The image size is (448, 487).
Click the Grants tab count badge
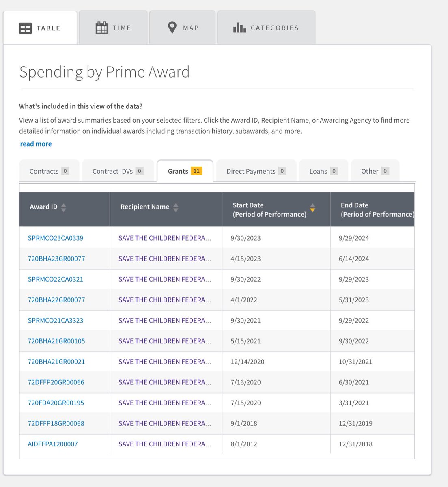click(x=196, y=171)
